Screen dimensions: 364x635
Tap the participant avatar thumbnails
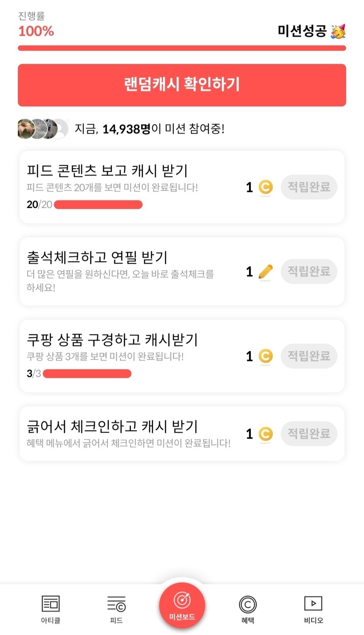43,129
